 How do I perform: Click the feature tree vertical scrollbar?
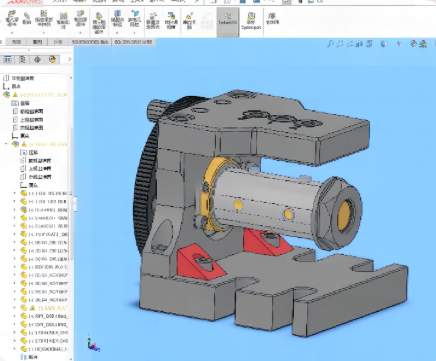click(x=71, y=193)
